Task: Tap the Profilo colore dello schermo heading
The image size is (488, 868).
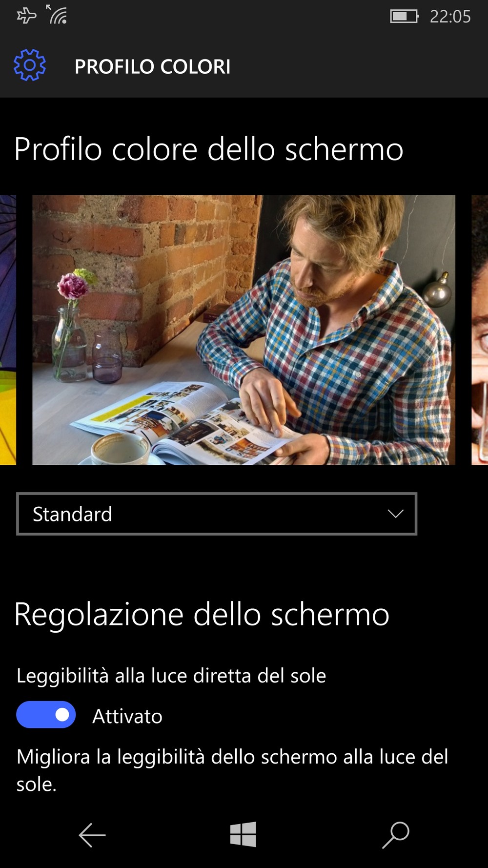Action: pyautogui.click(x=209, y=149)
